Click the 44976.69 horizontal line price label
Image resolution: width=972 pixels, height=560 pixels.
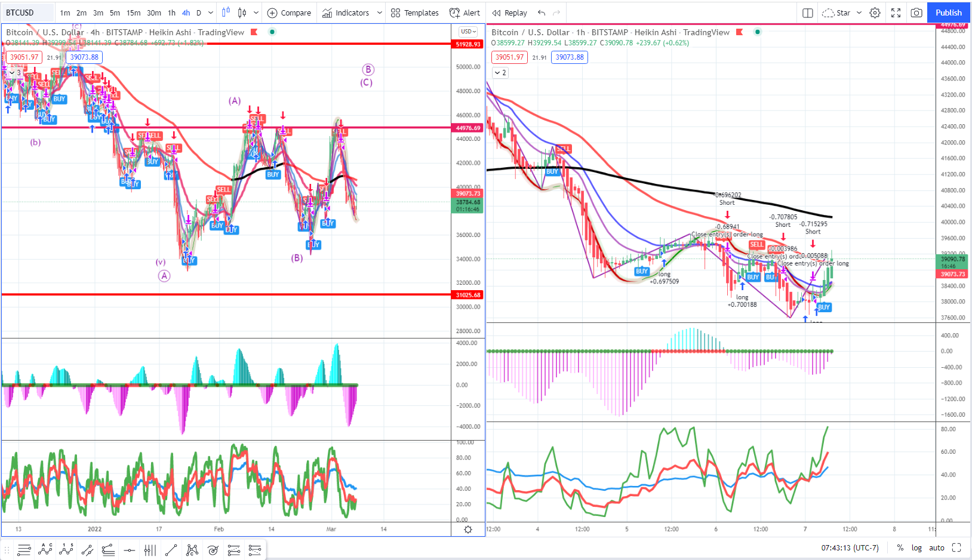pos(468,128)
